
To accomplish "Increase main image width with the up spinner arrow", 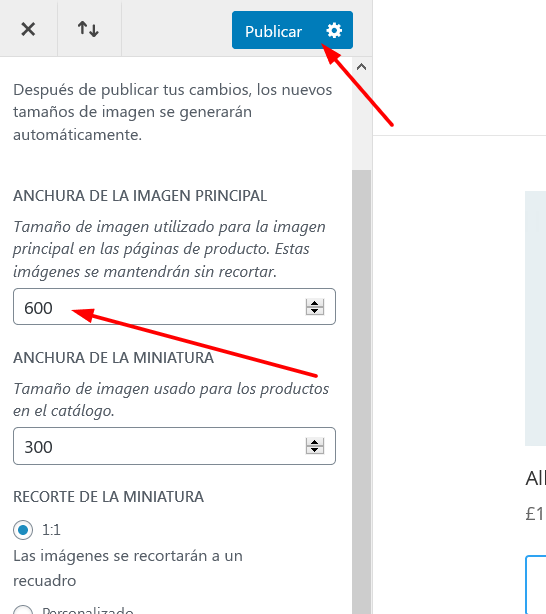I will [315, 303].
